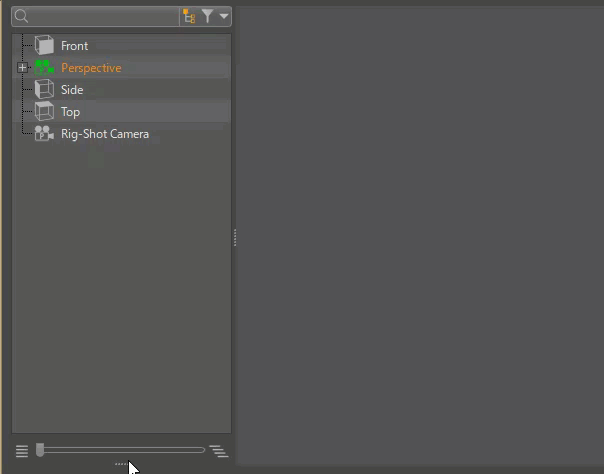Select the Side row label
The height and width of the screenshot is (474, 604).
[x=72, y=90]
